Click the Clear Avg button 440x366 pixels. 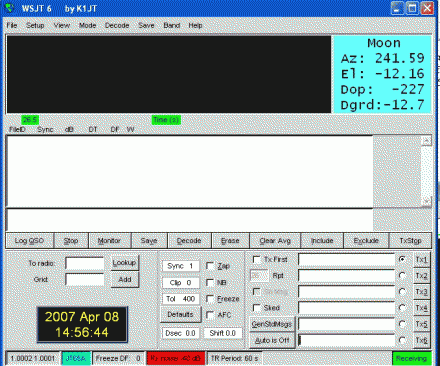pyautogui.click(x=275, y=241)
